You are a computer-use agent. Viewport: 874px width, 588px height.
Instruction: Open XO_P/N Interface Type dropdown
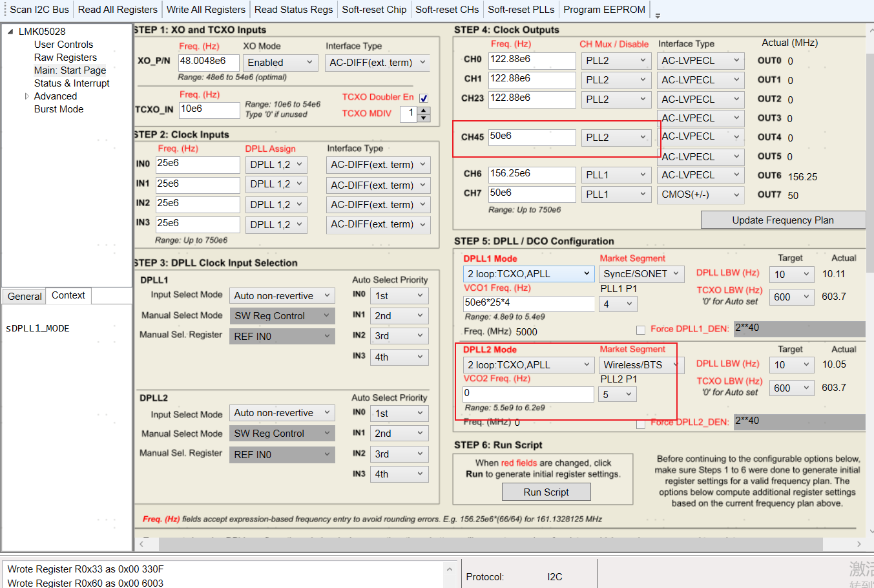379,63
